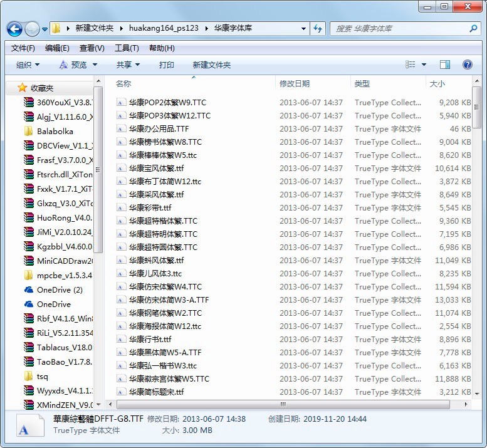The height and width of the screenshot is (448, 487).
Task: Open the 查看(V) menu
Action: (x=92, y=48)
